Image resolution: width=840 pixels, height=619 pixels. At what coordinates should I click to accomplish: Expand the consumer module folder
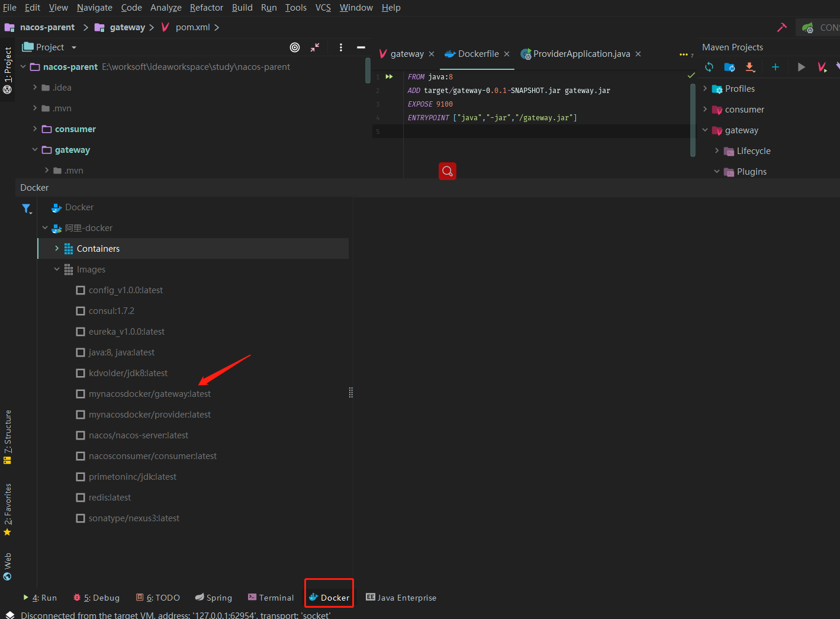tap(35, 129)
